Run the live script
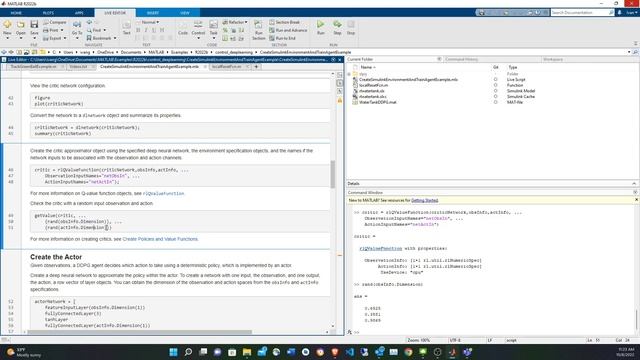This screenshot has width=640, height=360. (x=321, y=27)
